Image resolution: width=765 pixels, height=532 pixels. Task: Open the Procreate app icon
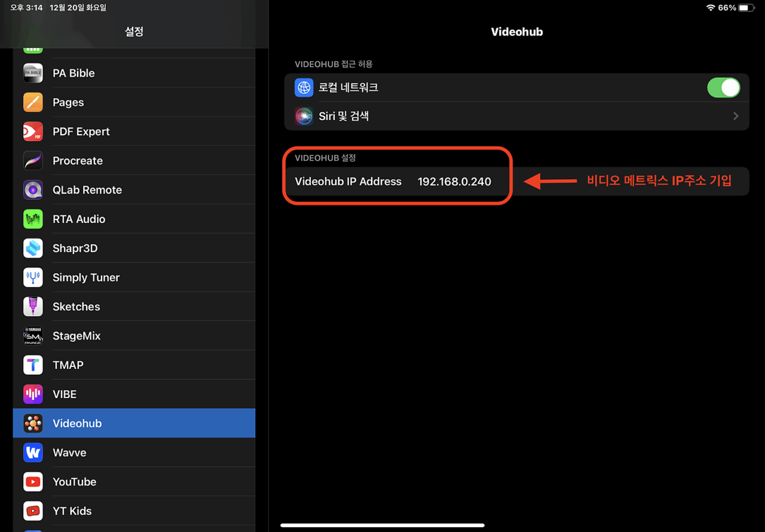[33, 161]
